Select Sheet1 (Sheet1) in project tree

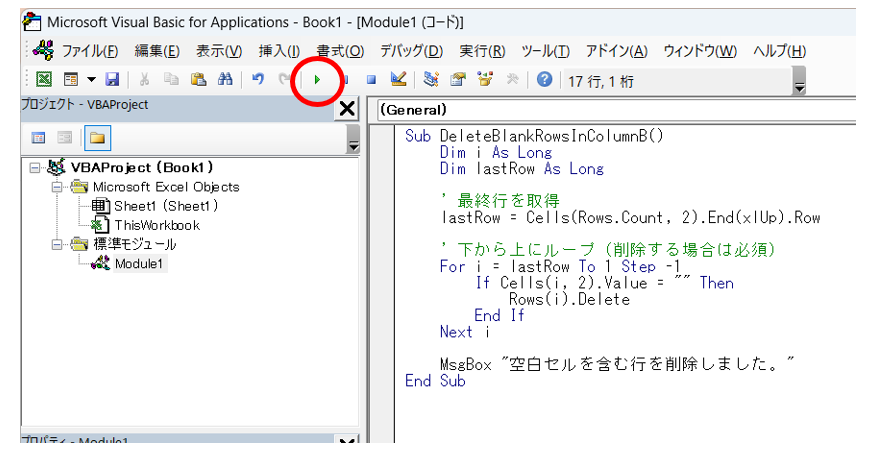coord(166,206)
